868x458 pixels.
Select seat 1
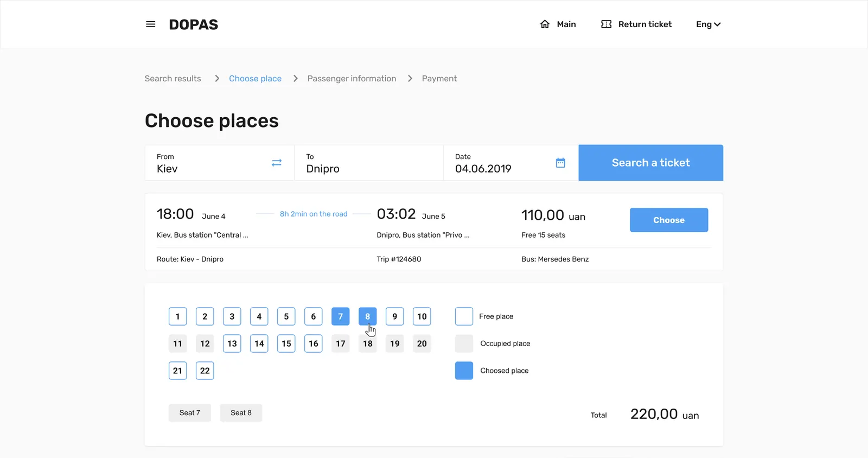(x=178, y=316)
